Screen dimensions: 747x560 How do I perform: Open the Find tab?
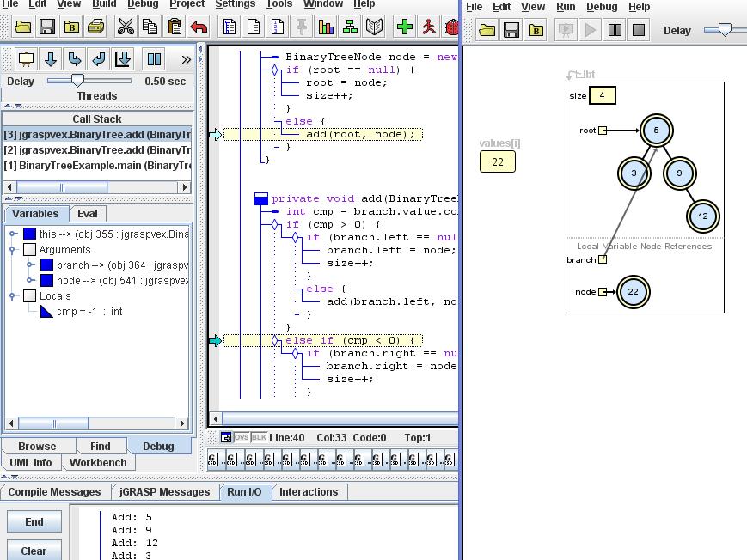100,446
